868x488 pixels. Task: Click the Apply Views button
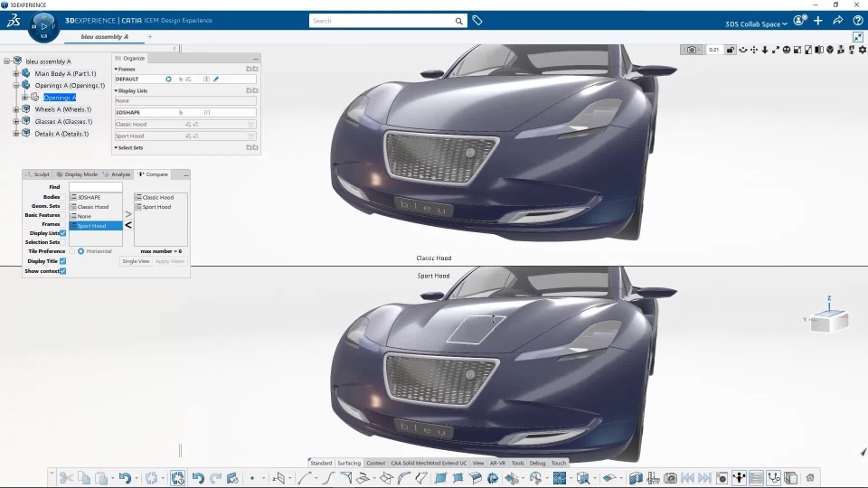170,261
